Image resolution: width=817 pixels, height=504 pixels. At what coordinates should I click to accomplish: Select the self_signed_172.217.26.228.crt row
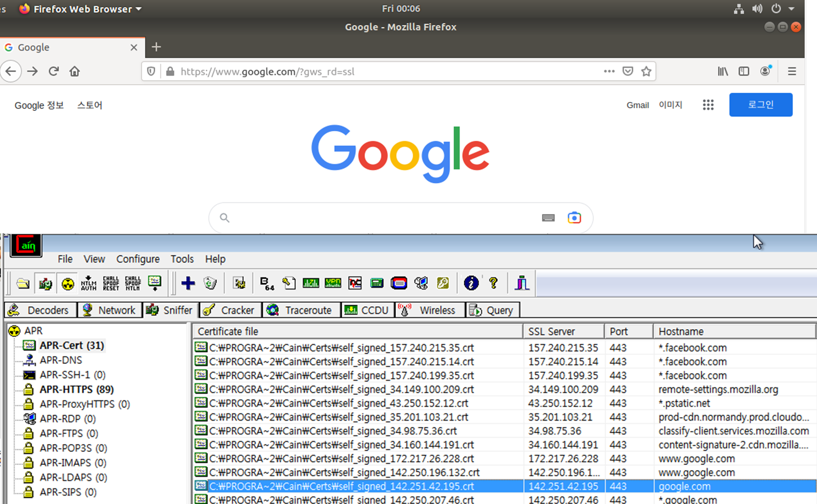[504, 459]
